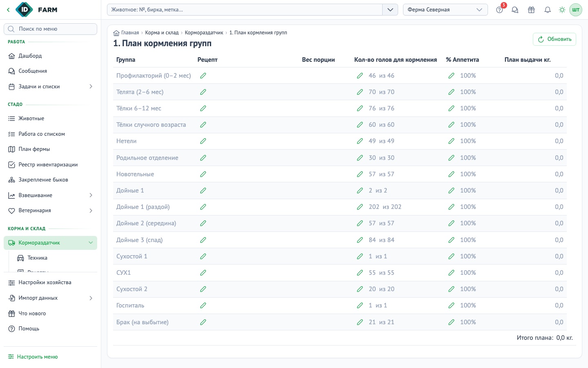
Task: Toggle light/dark theme sun icon
Action: coord(562,10)
